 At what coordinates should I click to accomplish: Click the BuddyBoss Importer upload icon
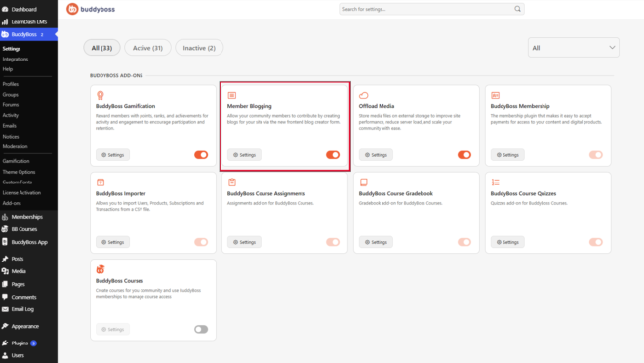[x=101, y=182]
